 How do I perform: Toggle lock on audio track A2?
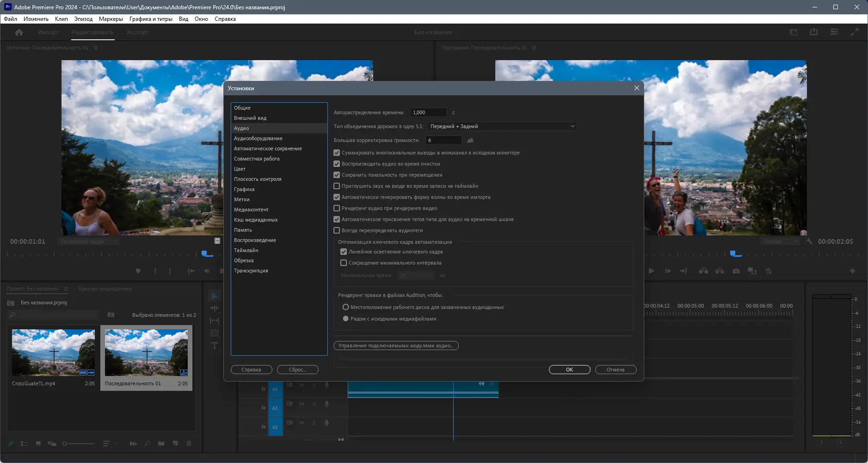point(263,407)
